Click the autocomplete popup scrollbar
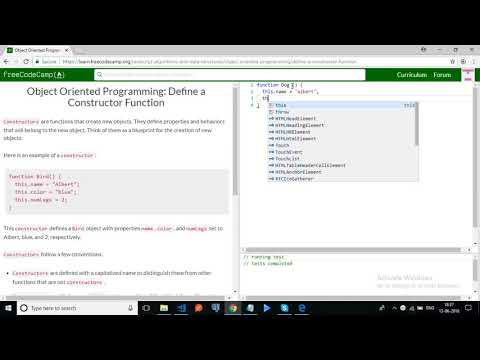The image size is (480, 360). 416,124
